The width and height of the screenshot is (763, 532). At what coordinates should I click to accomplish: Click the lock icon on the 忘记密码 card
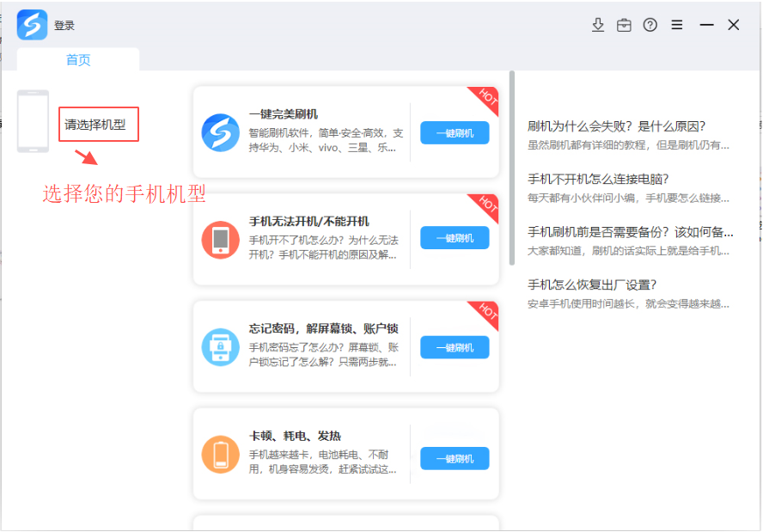tap(220, 347)
